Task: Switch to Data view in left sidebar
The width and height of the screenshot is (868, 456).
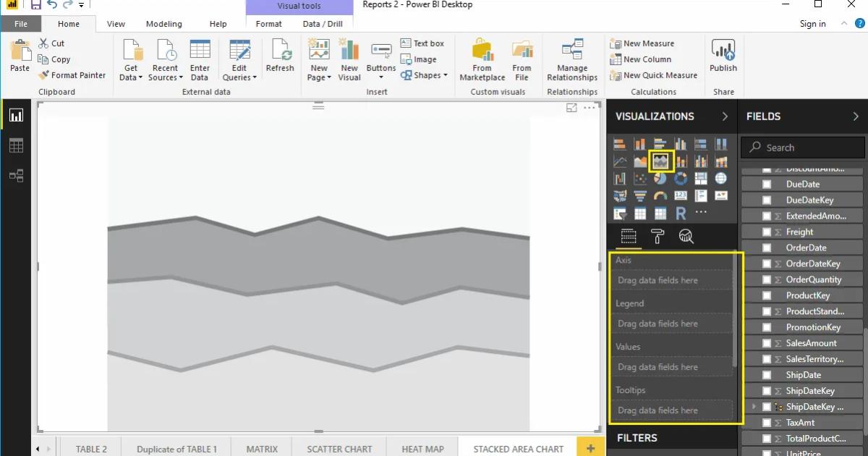Action: pyautogui.click(x=16, y=145)
